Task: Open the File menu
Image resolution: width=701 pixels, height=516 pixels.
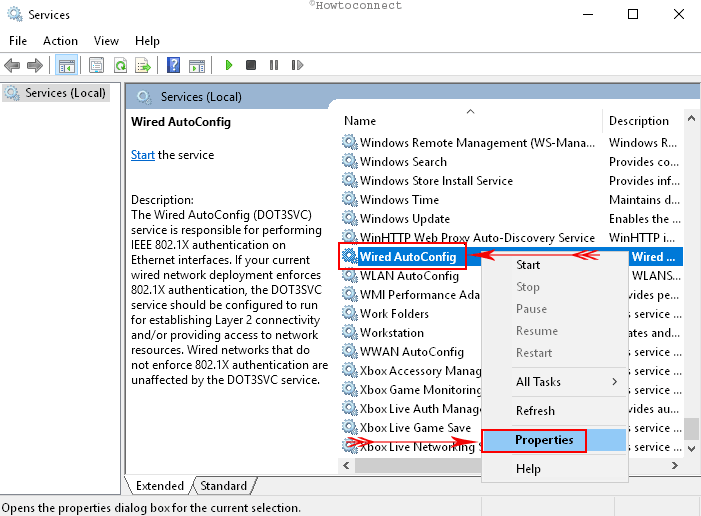Action: (x=18, y=41)
